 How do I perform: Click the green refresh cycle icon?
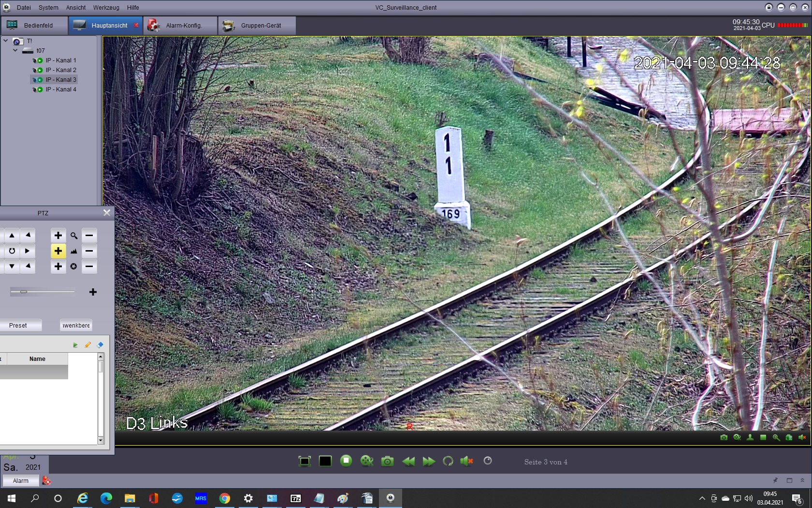pos(448,462)
